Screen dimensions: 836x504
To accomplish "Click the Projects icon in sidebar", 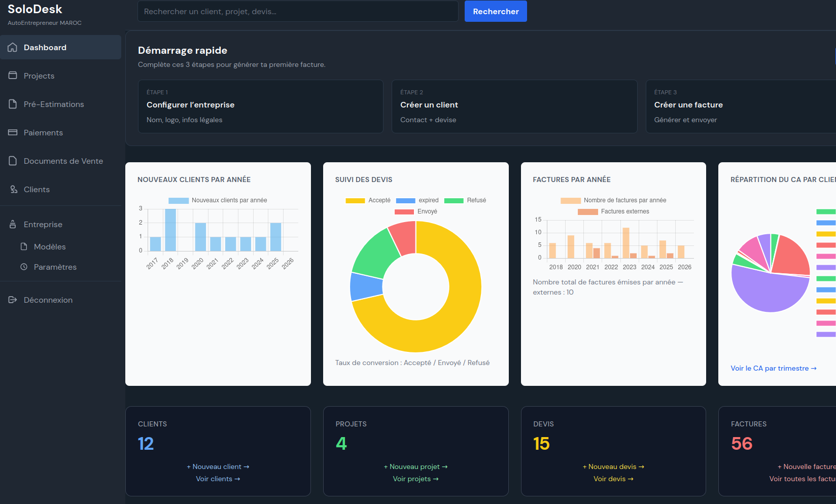I will (13, 76).
